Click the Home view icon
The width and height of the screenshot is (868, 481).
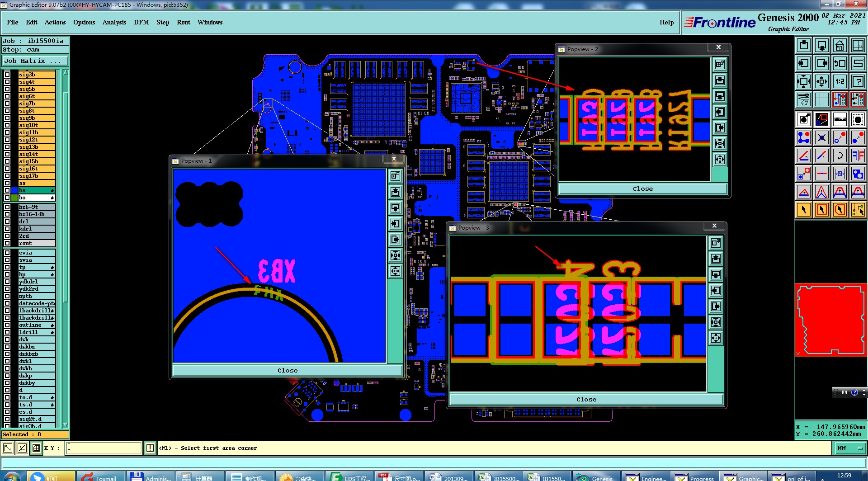pyautogui.click(x=840, y=45)
